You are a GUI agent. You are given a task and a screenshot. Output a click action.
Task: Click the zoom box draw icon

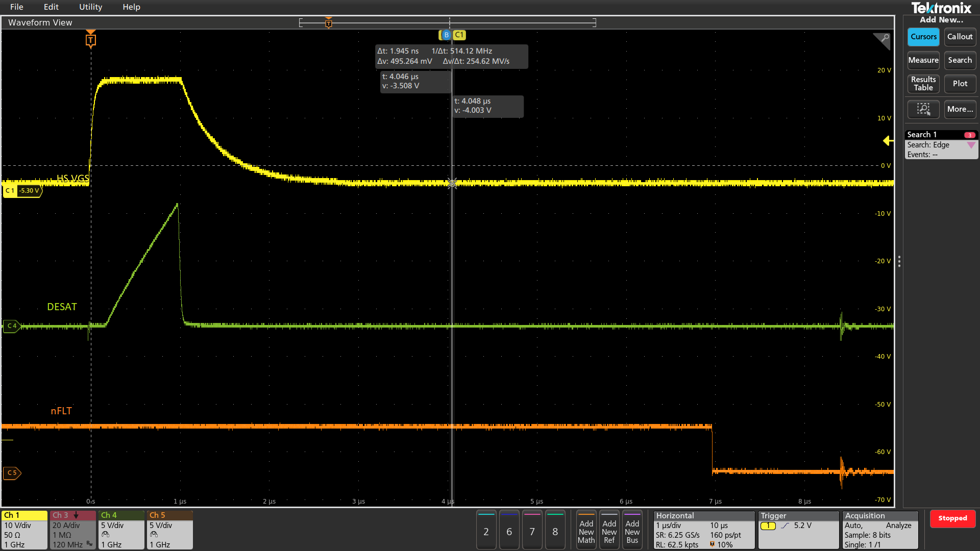(x=923, y=109)
